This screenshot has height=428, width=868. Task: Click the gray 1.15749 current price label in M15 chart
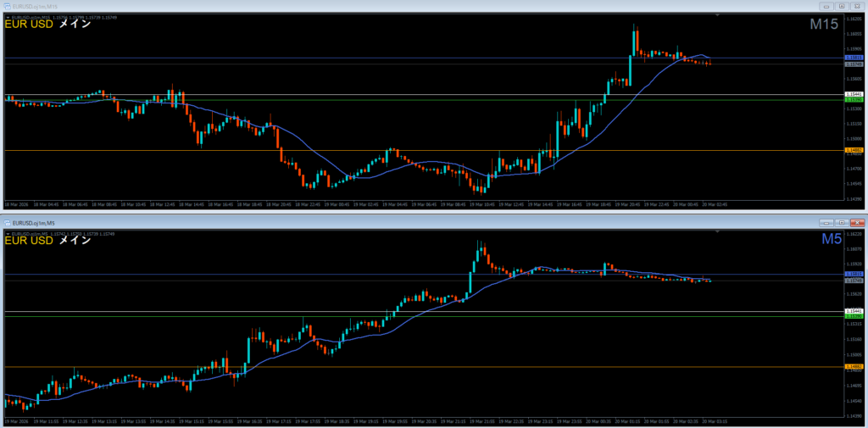[x=854, y=64]
